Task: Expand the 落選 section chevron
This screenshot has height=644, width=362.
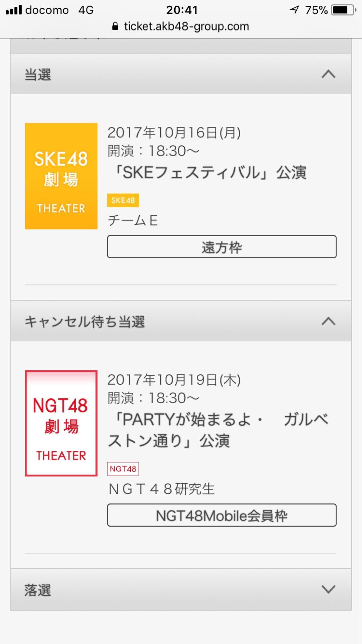Action: [328, 589]
